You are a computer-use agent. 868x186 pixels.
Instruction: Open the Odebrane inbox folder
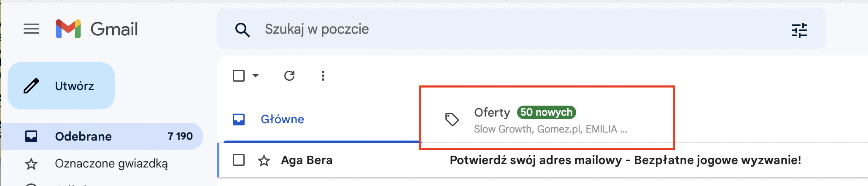pos(84,136)
